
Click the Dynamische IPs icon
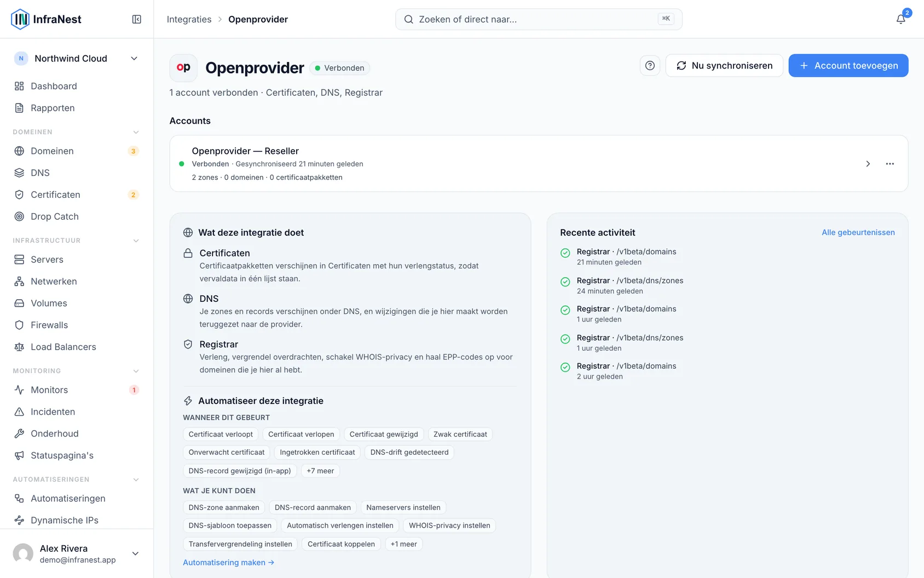pos(19,520)
